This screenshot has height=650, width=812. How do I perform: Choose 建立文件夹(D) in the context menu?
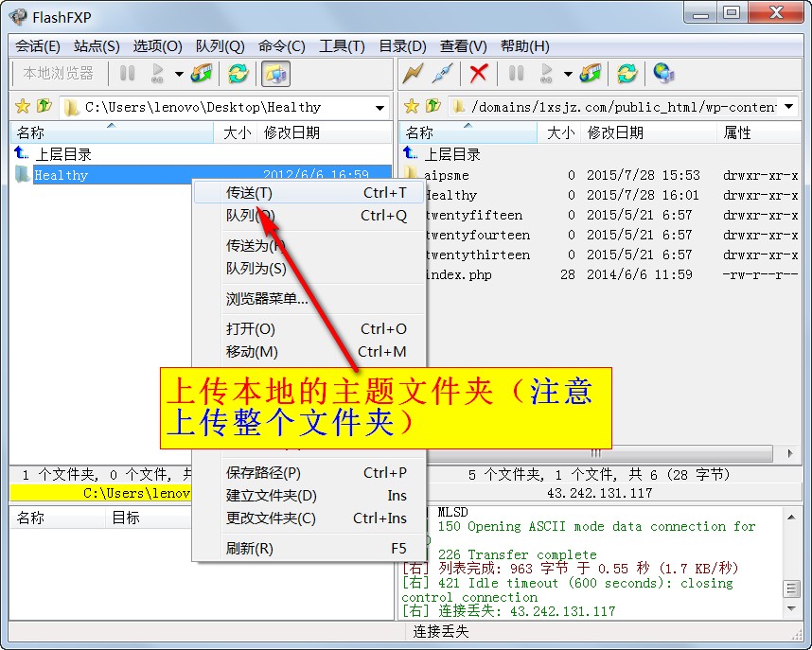(309, 496)
